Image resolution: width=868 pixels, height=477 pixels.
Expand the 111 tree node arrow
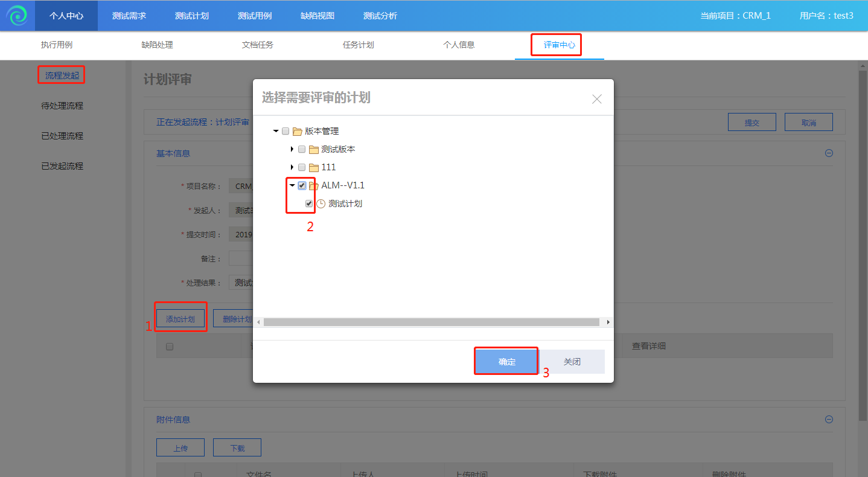pos(292,167)
